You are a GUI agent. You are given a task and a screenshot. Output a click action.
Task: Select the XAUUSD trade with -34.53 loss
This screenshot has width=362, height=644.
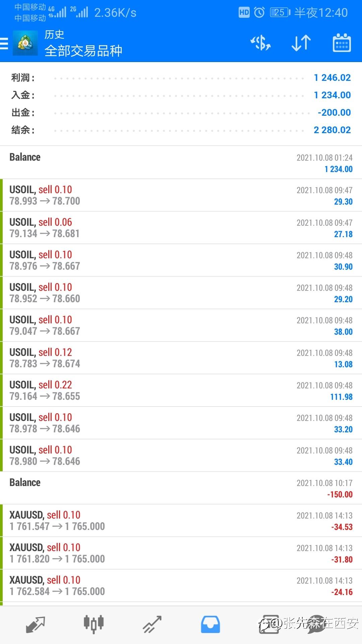181,521
